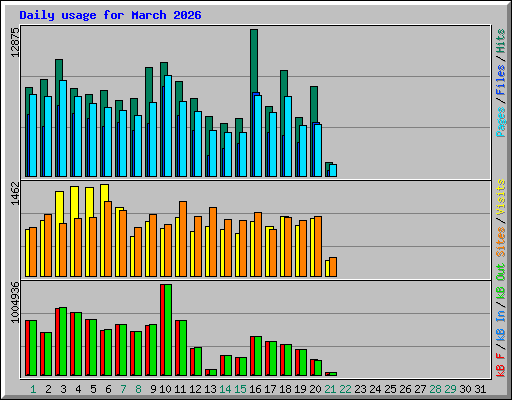The height and width of the screenshot is (400, 512).
Task: Select weekend day 15 on the date axis
Action: pos(240,389)
